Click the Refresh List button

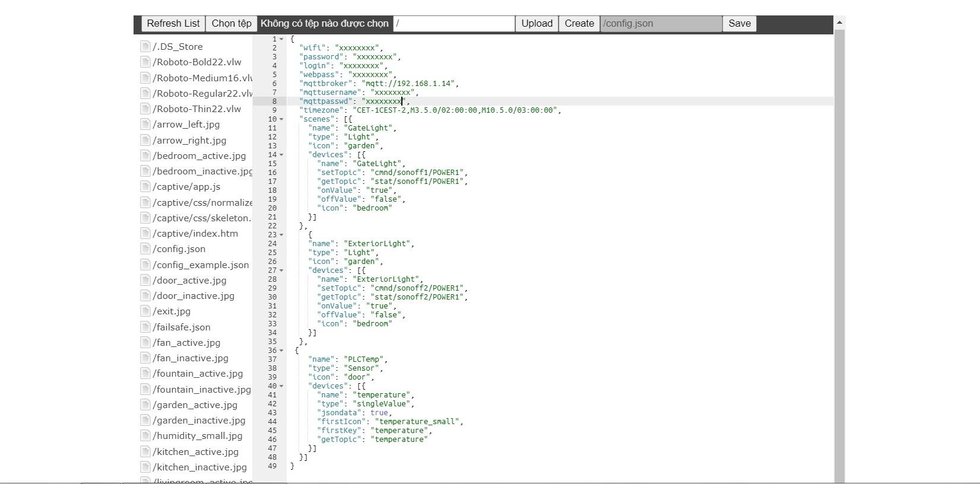click(x=173, y=24)
